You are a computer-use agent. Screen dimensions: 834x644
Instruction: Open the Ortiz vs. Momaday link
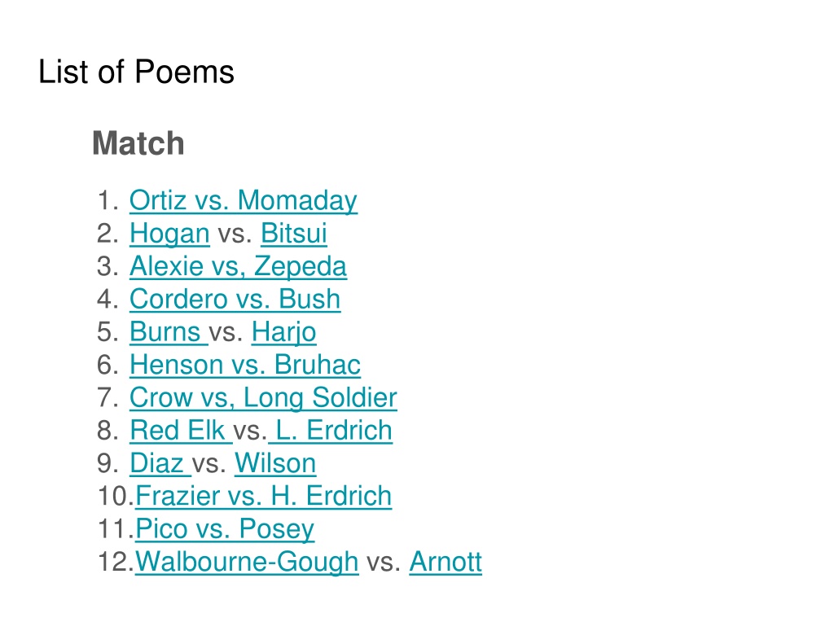click(x=243, y=201)
